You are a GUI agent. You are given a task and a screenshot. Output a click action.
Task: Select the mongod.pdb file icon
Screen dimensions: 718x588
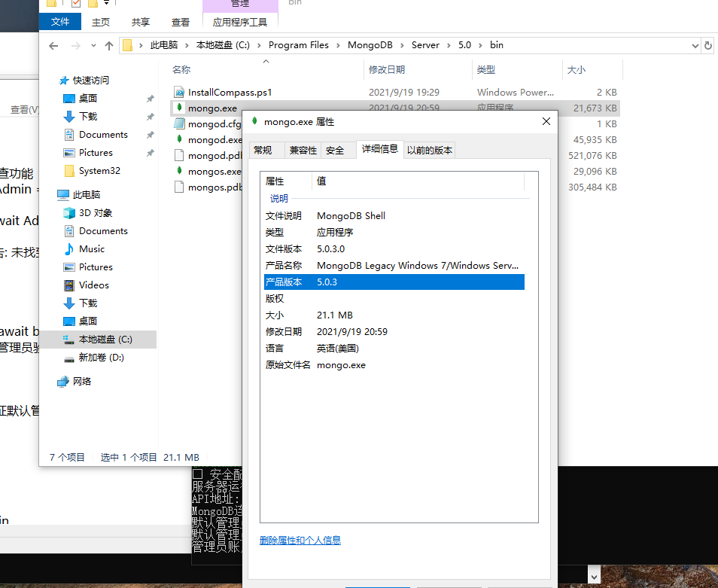(179, 155)
